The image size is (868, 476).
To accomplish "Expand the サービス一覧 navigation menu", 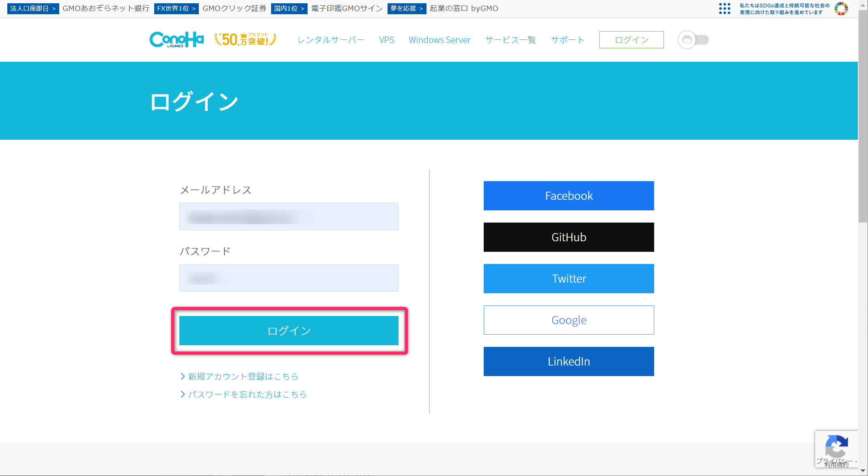I will point(510,40).
